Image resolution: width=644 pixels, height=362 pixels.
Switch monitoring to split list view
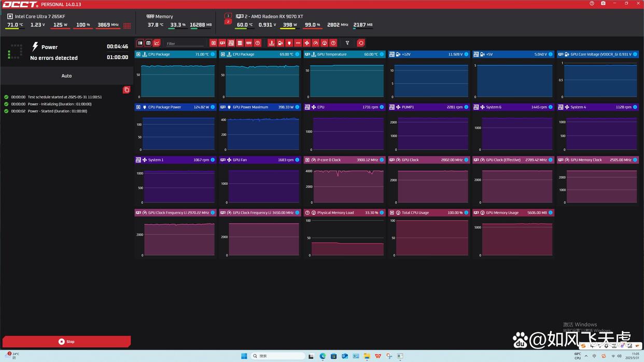click(x=140, y=43)
